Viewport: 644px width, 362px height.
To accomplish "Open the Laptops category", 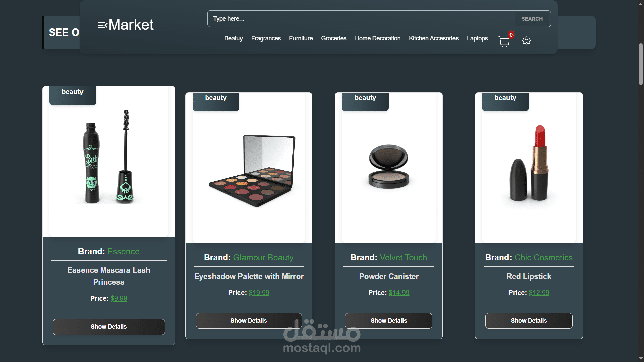I will [x=477, y=38].
